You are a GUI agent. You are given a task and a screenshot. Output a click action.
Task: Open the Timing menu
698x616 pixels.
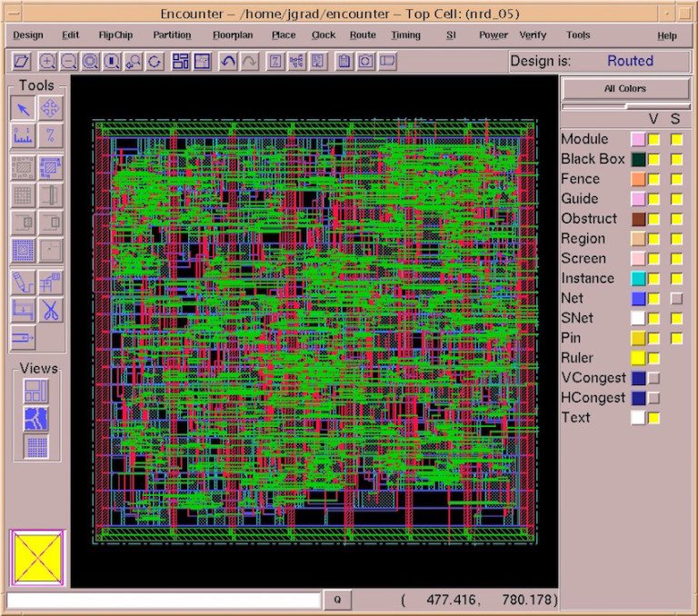[x=405, y=35]
